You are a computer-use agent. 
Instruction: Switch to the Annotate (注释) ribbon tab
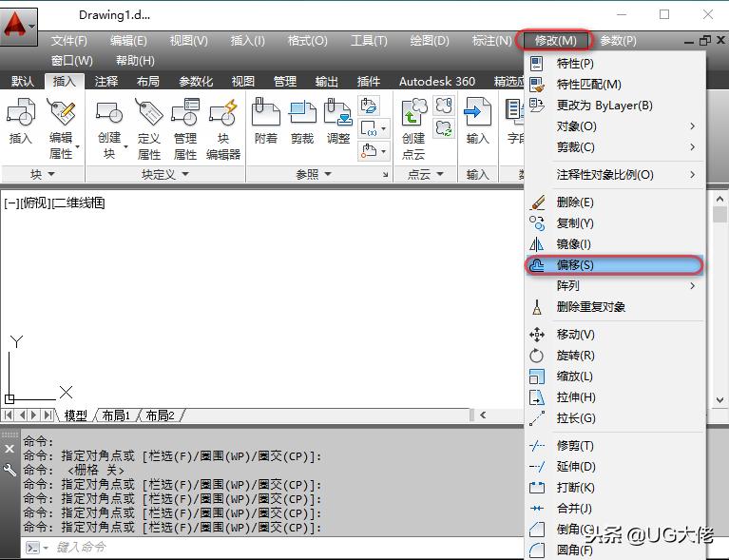click(x=106, y=82)
